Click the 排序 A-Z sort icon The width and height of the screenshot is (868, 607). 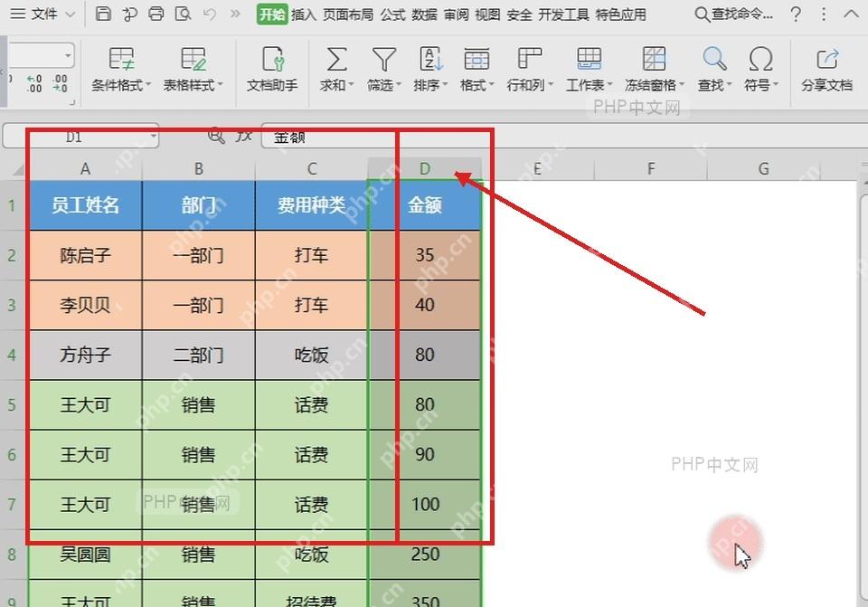[x=431, y=59]
